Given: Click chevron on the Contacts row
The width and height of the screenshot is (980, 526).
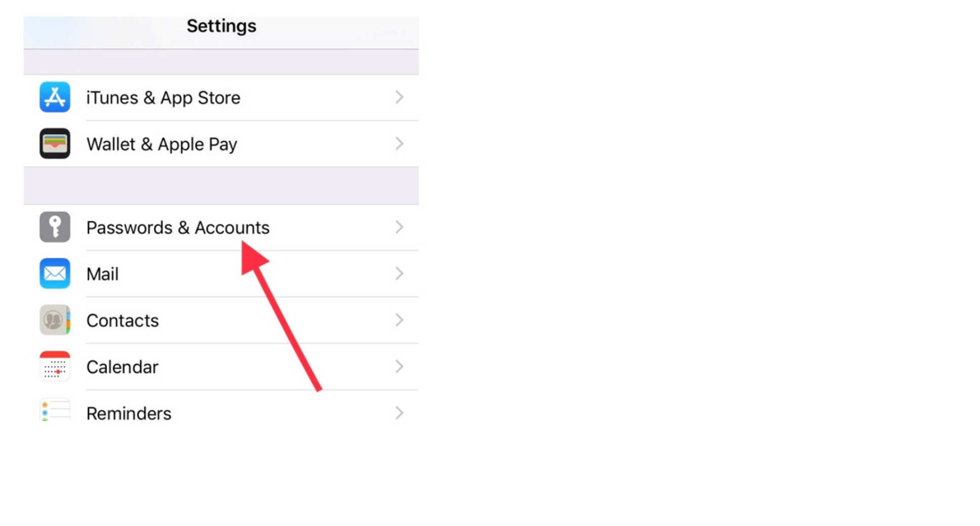Looking at the screenshot, I should pyautogui.click(x=399, y=320).
